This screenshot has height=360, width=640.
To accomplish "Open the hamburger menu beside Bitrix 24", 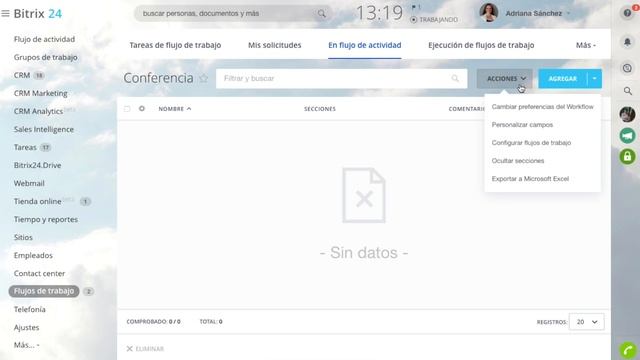I will (5, 13).
